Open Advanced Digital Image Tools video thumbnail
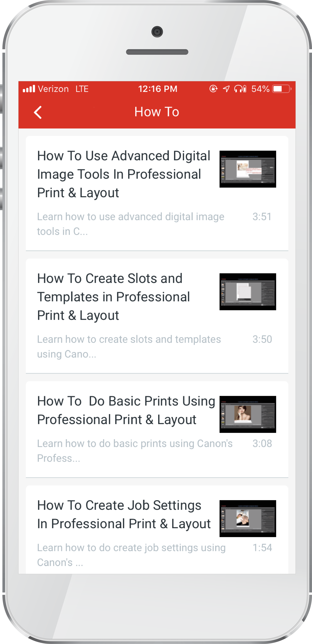Screen dimensions: 312x644 point(247,169)
